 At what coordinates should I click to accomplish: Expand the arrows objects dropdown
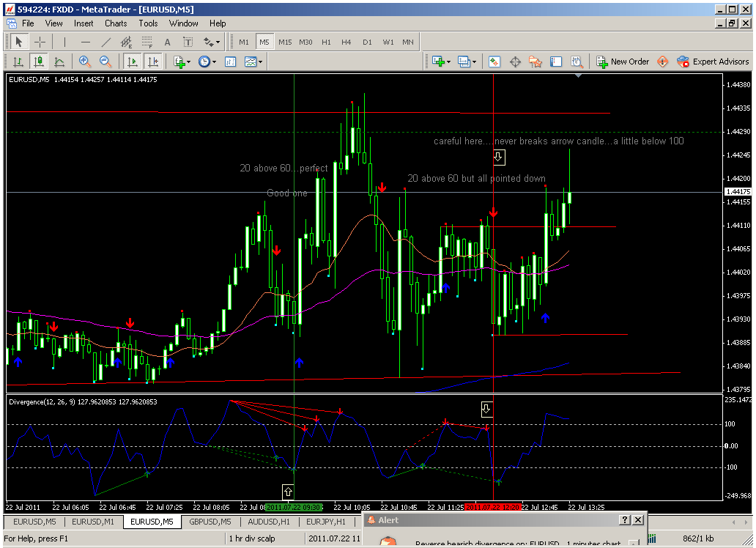212,42
